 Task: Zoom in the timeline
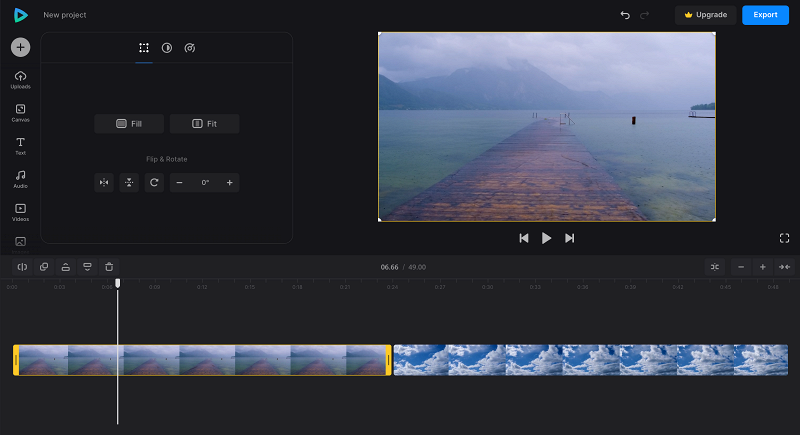[x=763, y=267]
